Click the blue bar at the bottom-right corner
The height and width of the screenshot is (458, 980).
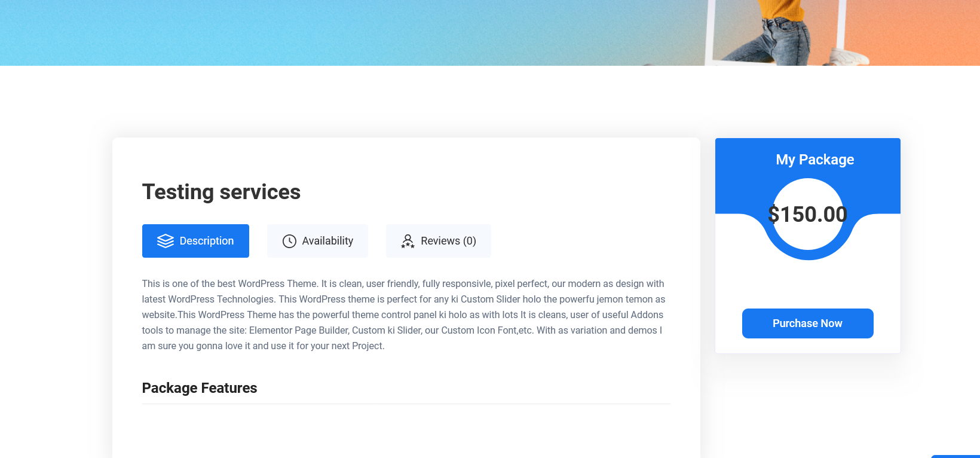click(955, 456)
